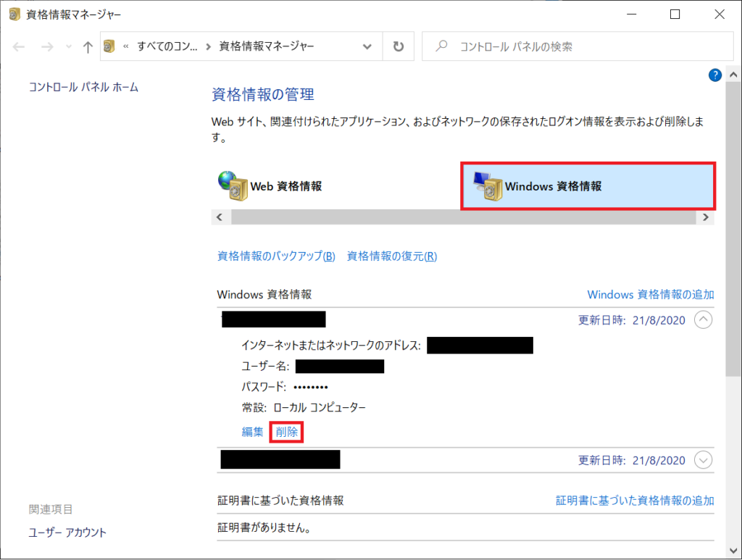Click 資格情報の復元(R) link

coord(392,256)
